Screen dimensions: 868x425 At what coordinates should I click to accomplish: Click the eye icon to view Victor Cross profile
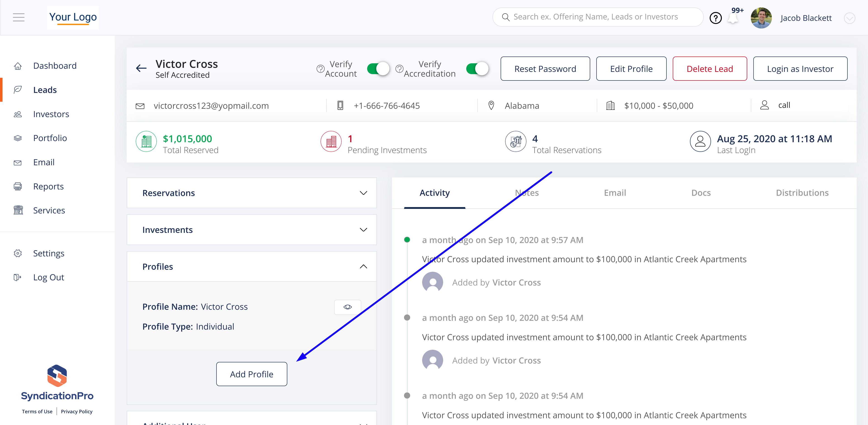coord(347,307)
